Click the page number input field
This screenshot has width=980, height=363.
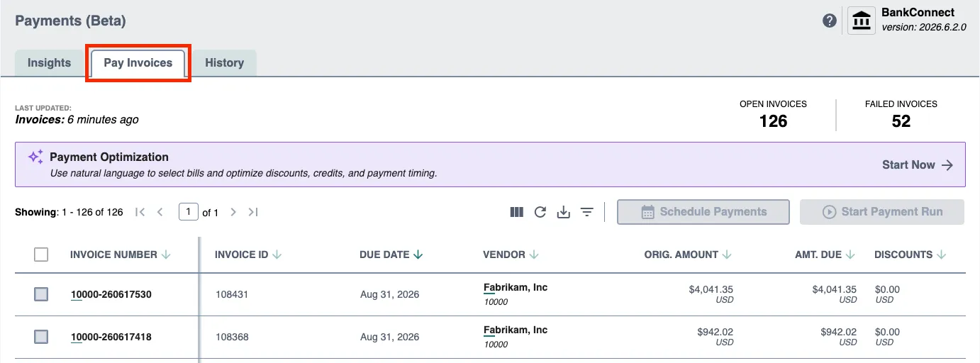coord(189,211)
